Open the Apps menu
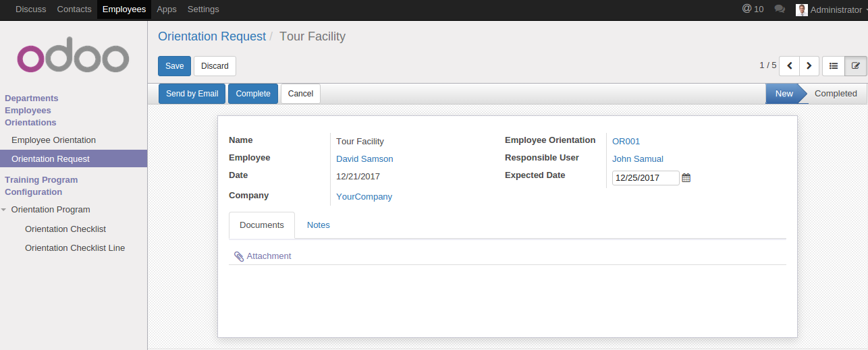Screen dimensions: 868x350 tap(166, 9)
